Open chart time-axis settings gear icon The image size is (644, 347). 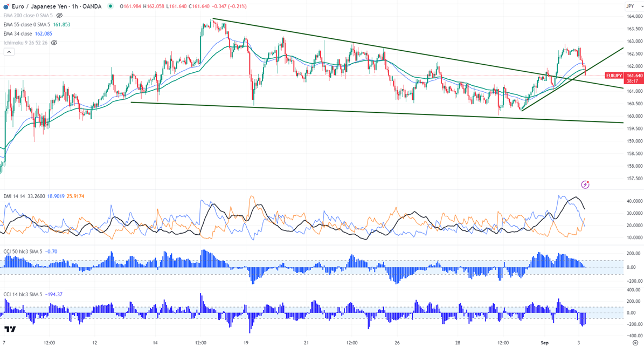point(635,343)
